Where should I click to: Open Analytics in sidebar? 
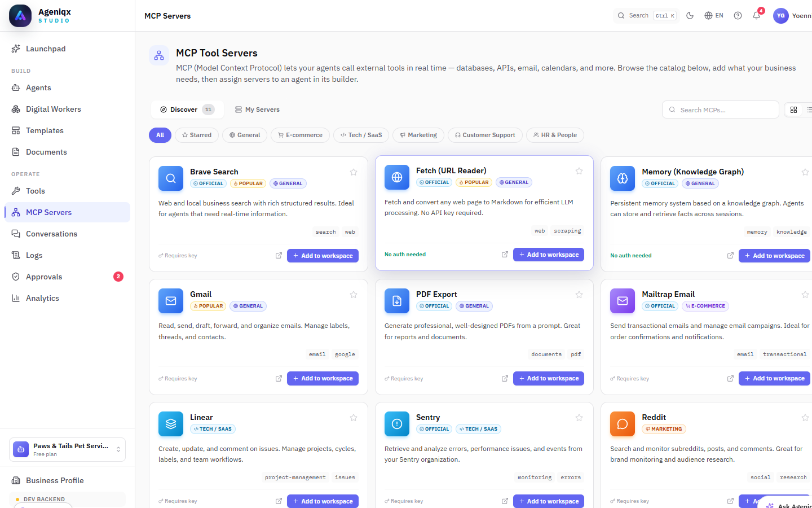(x=68, y=298)
